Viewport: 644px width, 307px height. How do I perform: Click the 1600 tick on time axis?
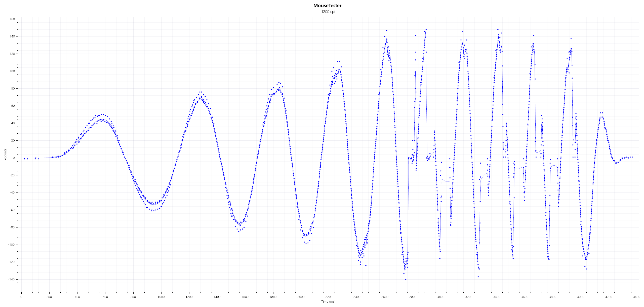[x=245, y=297]
